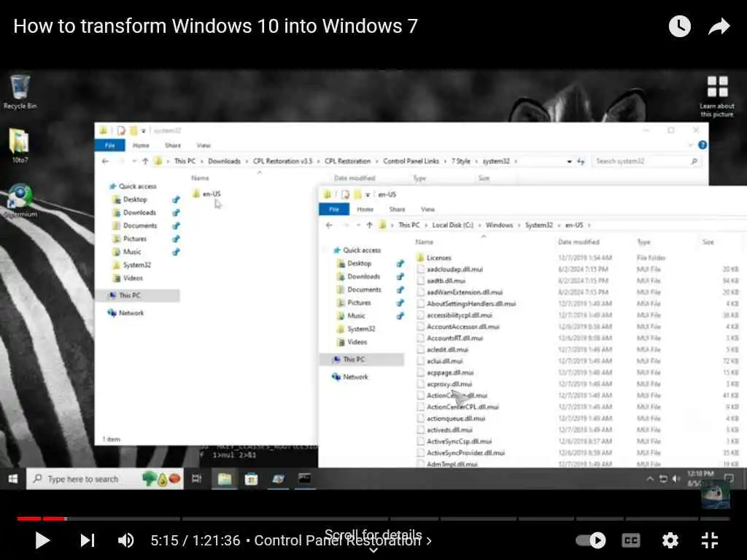
Task: Click the Share arrow icon
Action: [x=719, y=26]
